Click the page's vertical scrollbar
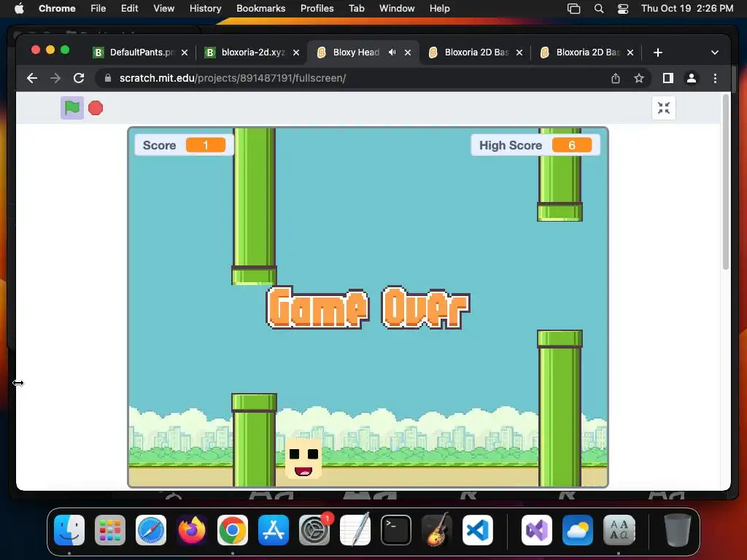The width and height of the screenshot is (747, 560). click(726, 182)
